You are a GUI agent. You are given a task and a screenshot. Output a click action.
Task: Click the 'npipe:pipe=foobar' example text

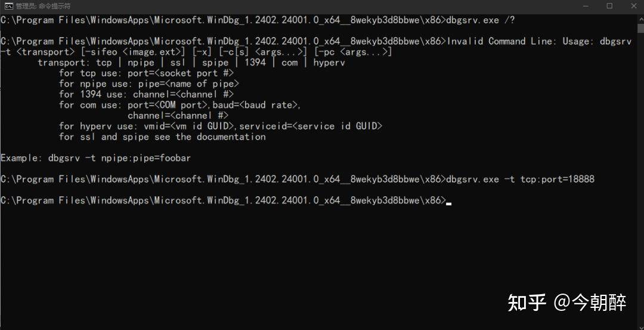[145, 158]
